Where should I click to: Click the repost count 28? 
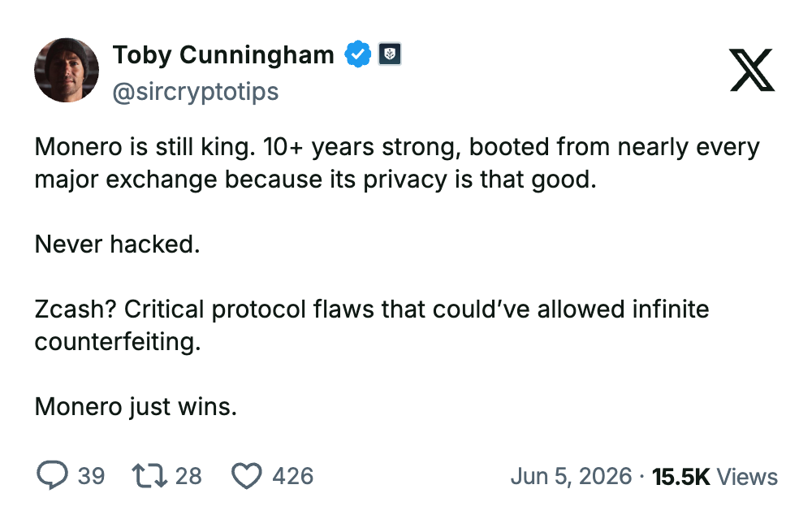tap(188, 476)
